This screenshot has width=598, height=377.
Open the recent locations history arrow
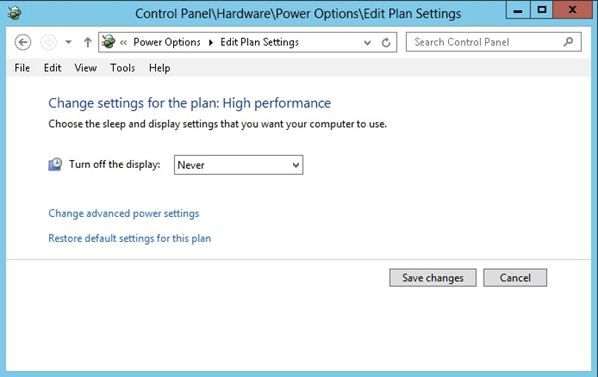pyautogui.click(x=68, y=42)
